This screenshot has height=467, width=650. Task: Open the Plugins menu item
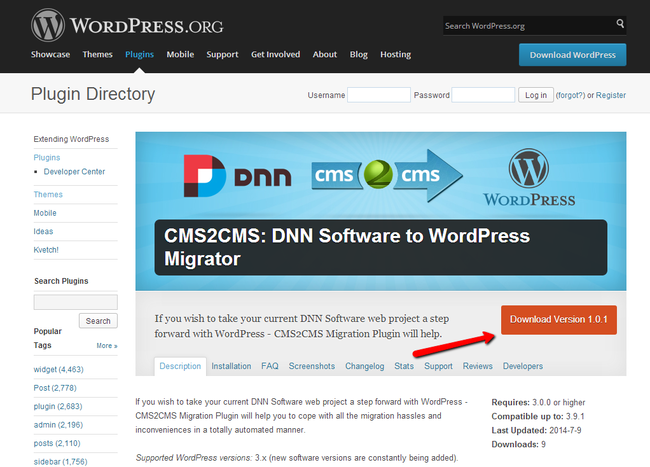point(139,54)
